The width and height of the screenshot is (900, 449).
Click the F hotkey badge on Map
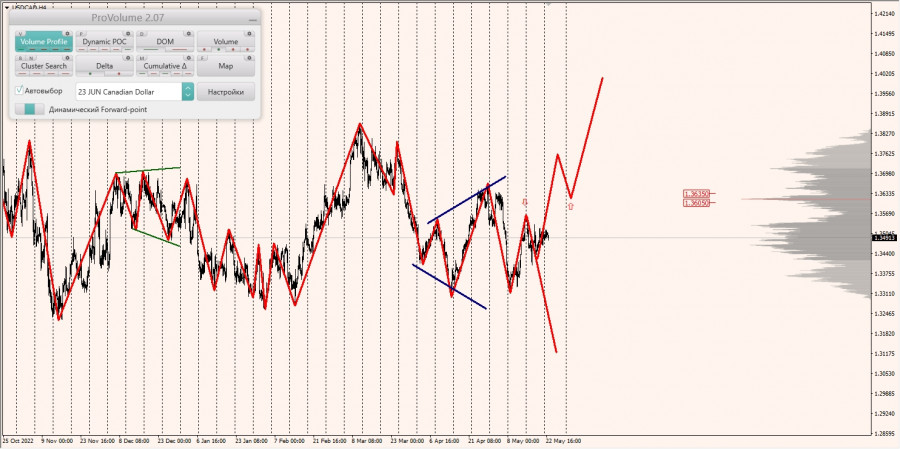coord(203,59)
